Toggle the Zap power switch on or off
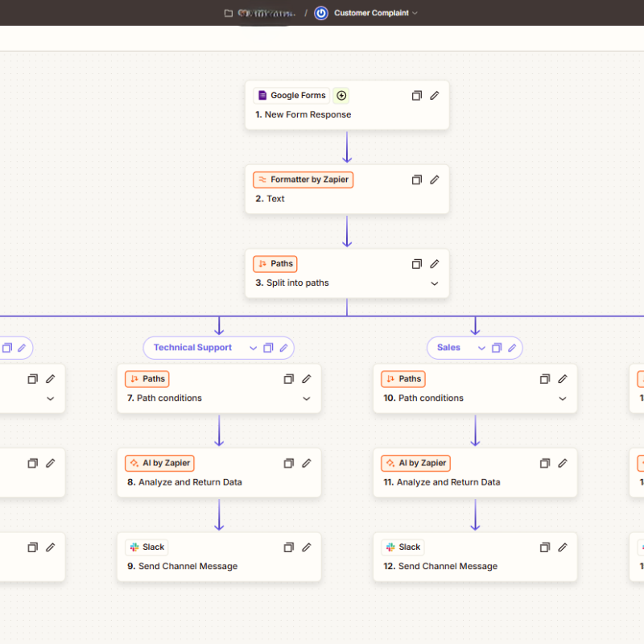The image size is (644, 644). 320,13
